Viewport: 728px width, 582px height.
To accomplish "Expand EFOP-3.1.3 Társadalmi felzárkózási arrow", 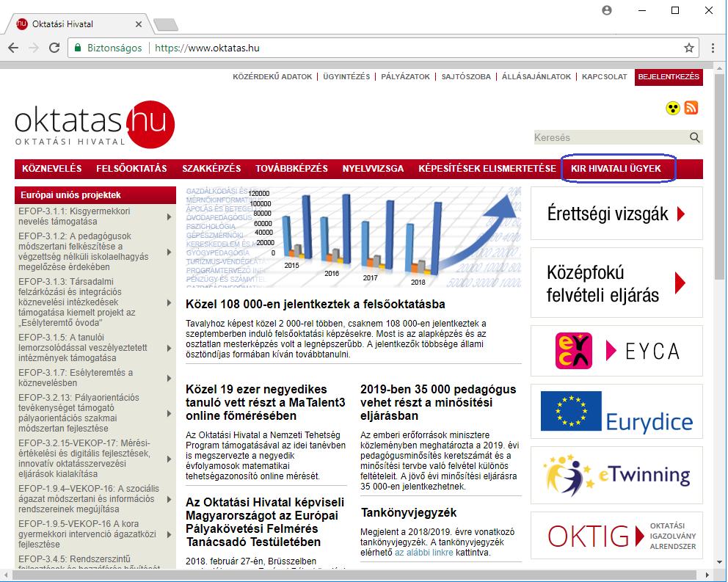I will pyautogui.click(x=169, y=303).
